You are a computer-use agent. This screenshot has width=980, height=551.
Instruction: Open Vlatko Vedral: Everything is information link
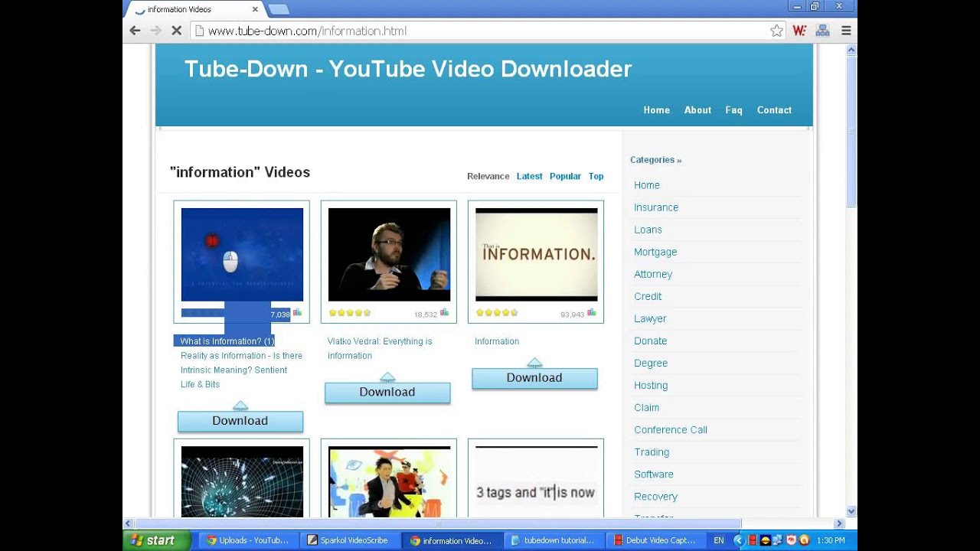pyautogui.click(x=380, y=348)
